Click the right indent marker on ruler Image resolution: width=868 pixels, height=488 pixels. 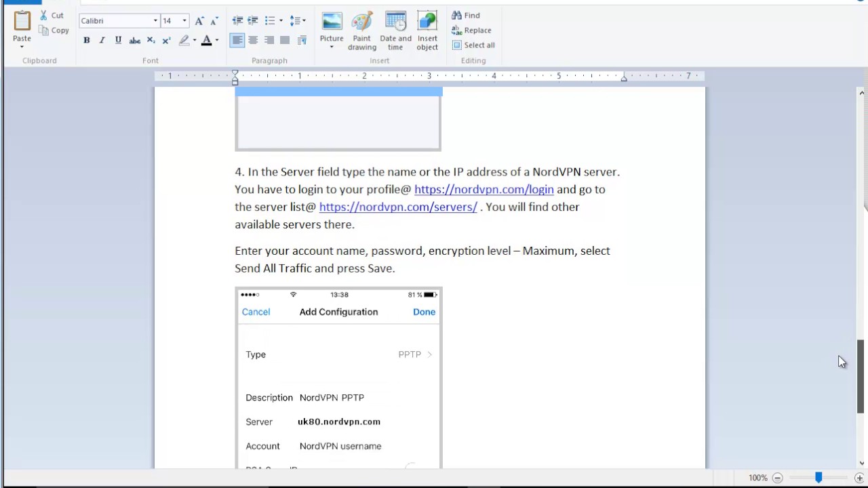tap(624, 79)
